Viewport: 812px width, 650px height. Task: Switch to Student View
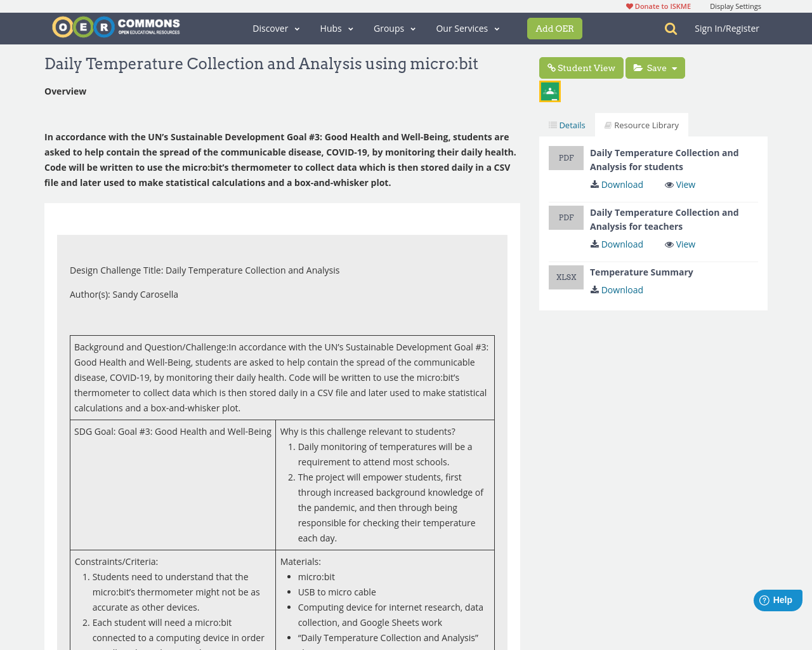click(x=581, y=68)
